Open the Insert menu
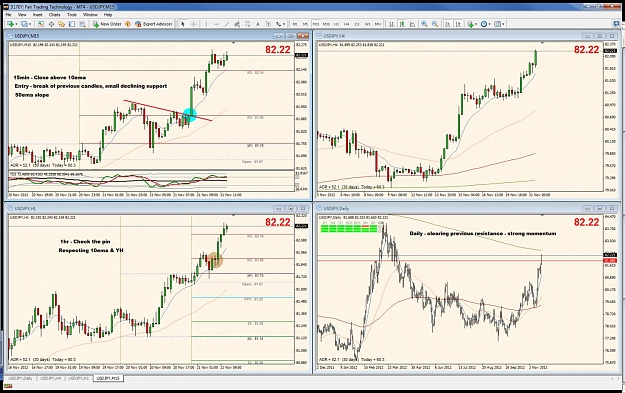625x393 pixels. click(x=37, y=15)
